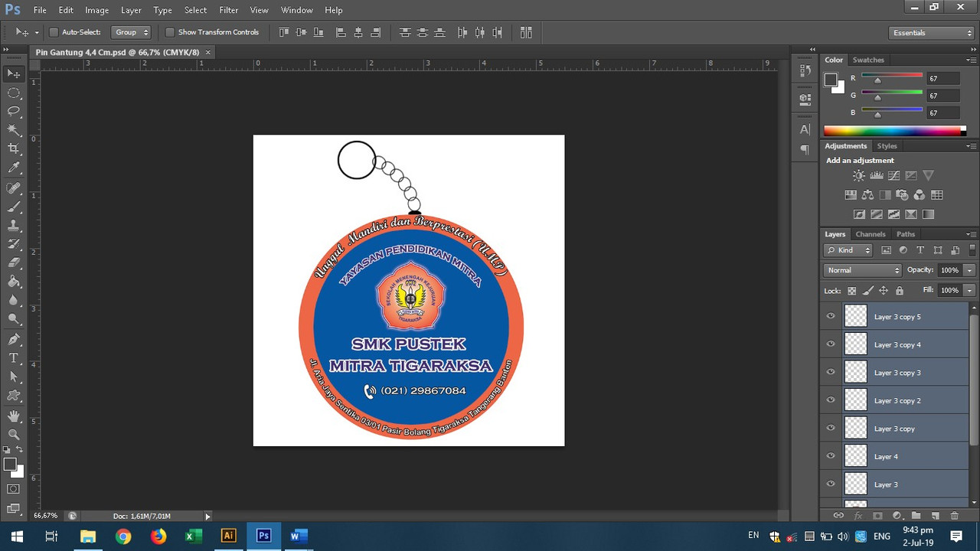This screenshot has height=551, width=980.
Task: Select the History Brush tool
Action: tap(14, 244)
